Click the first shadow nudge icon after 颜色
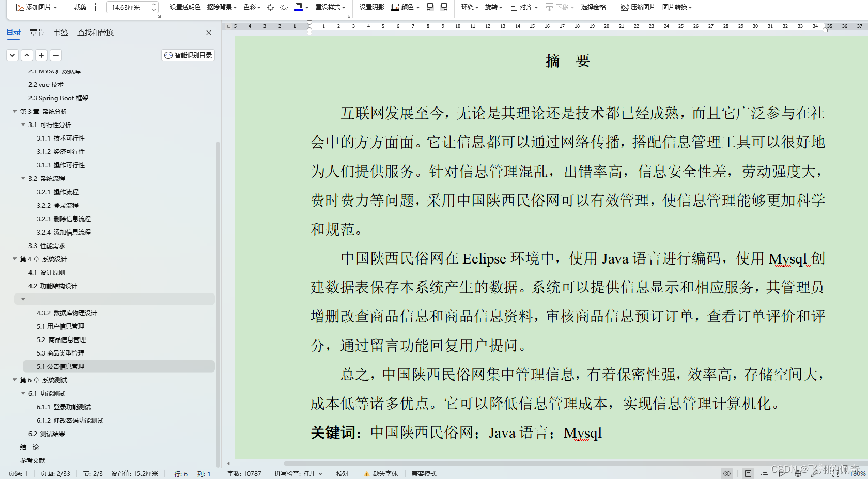Screen dimensions: 868x479 (x=430, y=7)
